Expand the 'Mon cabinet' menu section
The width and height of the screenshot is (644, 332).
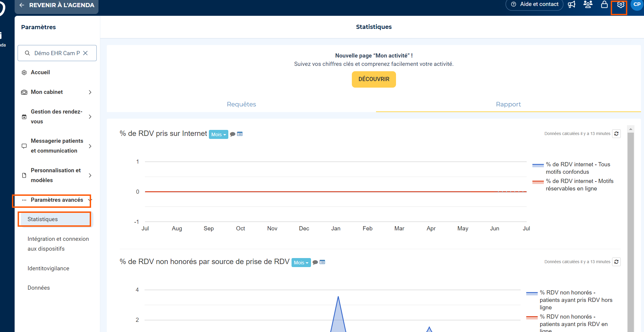tap(56, 92)
